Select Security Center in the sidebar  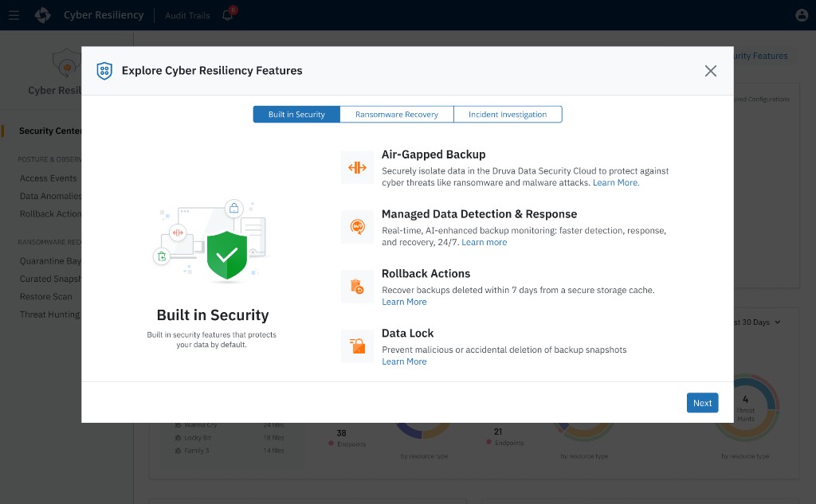[x=50, y=131]
